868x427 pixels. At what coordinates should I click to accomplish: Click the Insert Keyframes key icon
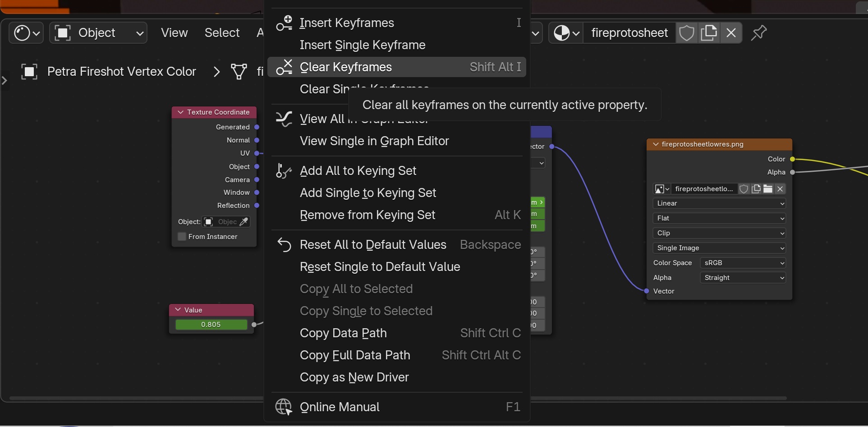click(x=284, y=23)
